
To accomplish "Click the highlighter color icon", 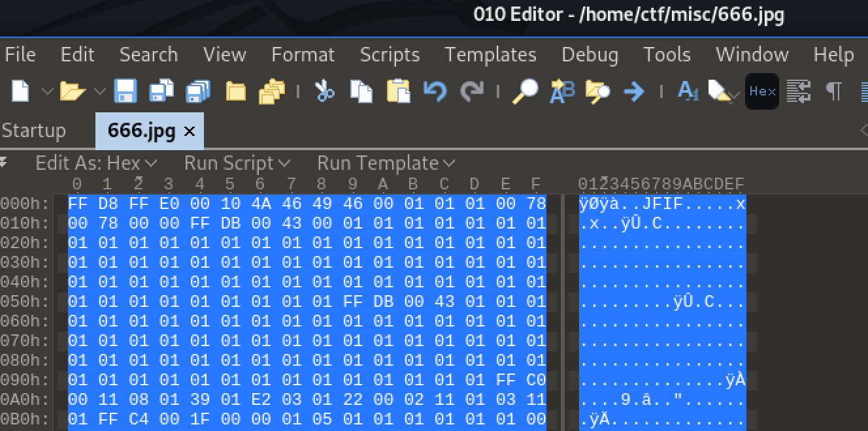I will coord(720,92).
